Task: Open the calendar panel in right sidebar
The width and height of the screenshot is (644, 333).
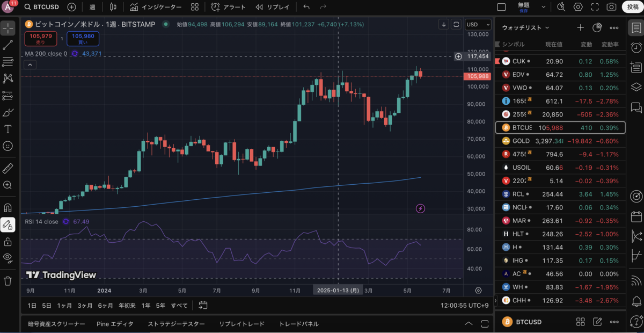Action: 636,216
